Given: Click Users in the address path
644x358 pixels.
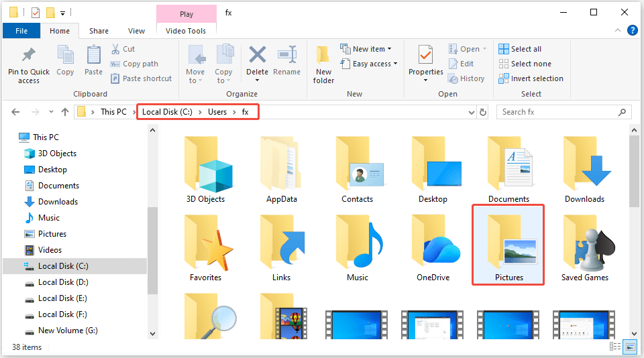Looking at the screenshot, I should click(x=217, y=112).
